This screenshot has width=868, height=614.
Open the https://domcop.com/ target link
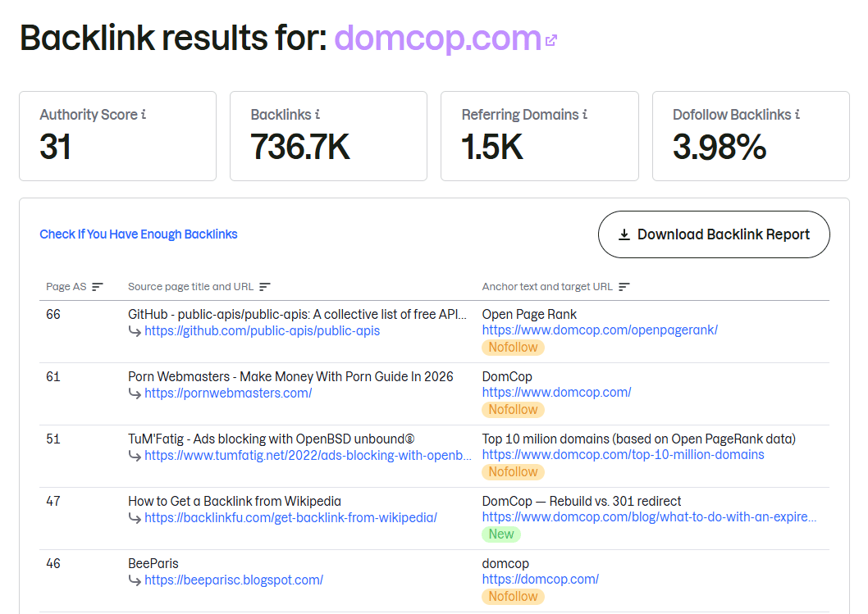540,579
